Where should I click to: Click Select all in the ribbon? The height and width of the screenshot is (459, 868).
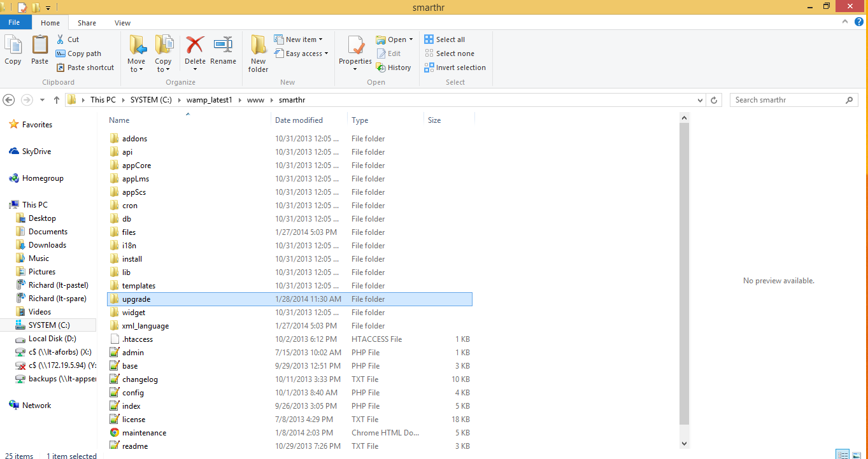(x=445, y=39)
